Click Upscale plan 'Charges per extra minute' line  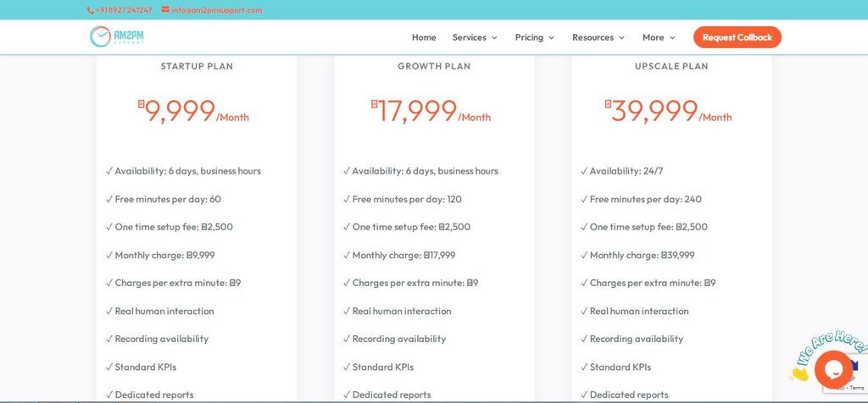(x=648, y=283)
